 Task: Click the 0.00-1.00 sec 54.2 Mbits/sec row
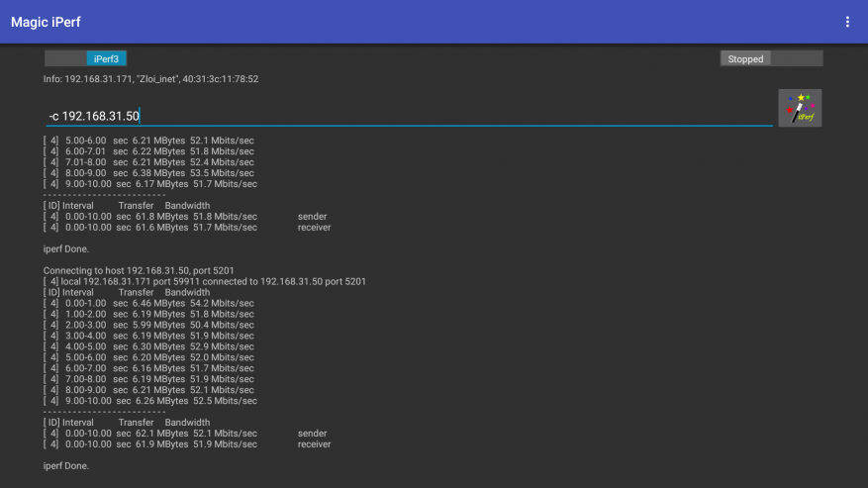148,303
